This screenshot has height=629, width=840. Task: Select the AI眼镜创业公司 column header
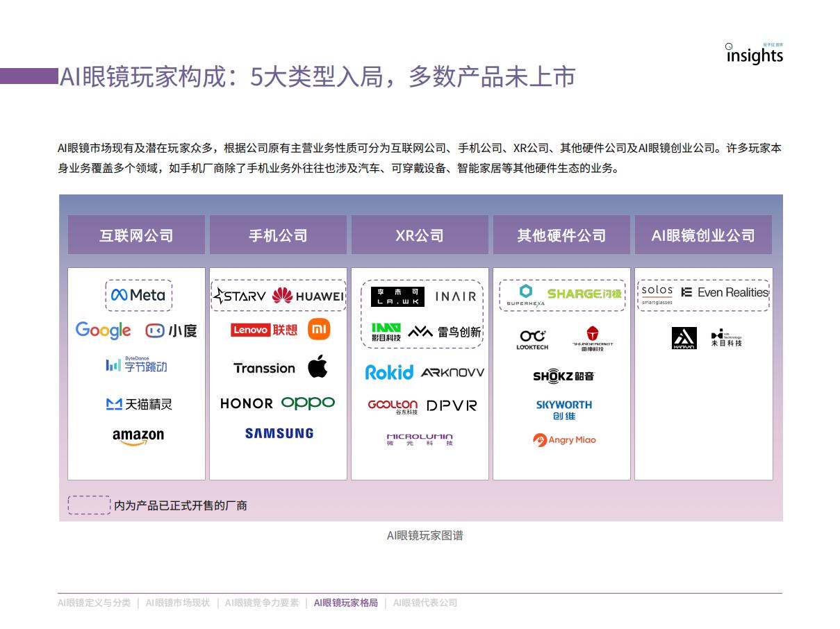[x=703, y=235]
